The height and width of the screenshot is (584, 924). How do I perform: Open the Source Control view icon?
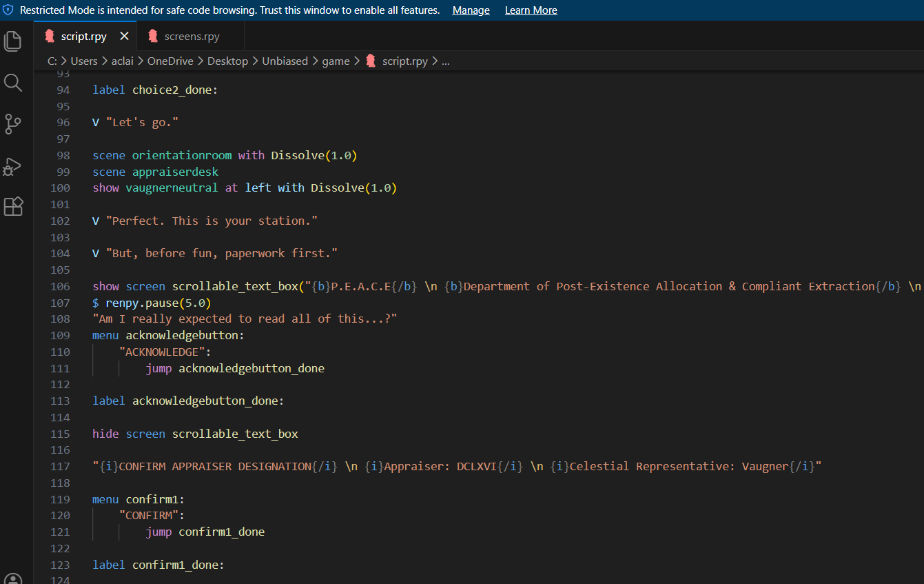(x=13, y=124)
